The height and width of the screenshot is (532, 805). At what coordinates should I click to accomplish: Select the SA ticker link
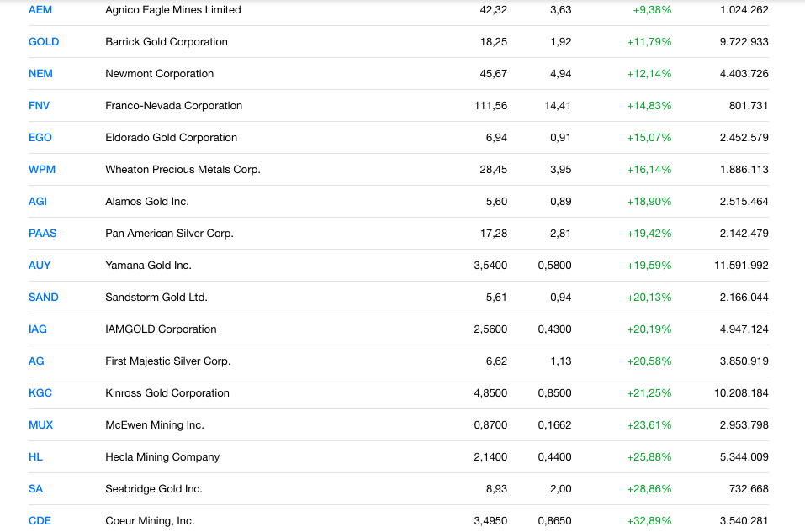[x=35, y=489]
